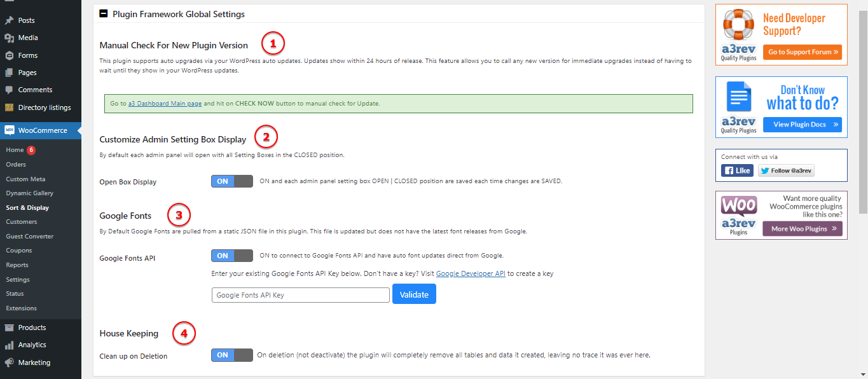Click the Go to Support Forum button
Screen dimensions: 868x379
click(803, 52)
